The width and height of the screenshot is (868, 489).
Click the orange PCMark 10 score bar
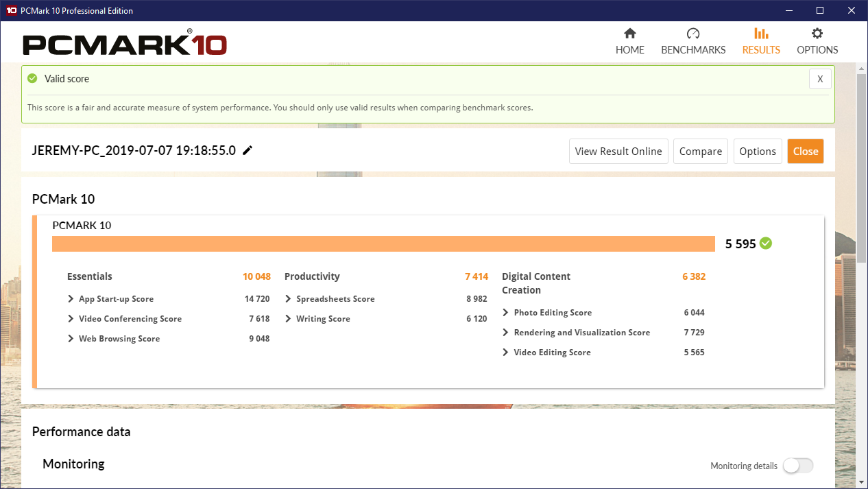coord(383,243)
